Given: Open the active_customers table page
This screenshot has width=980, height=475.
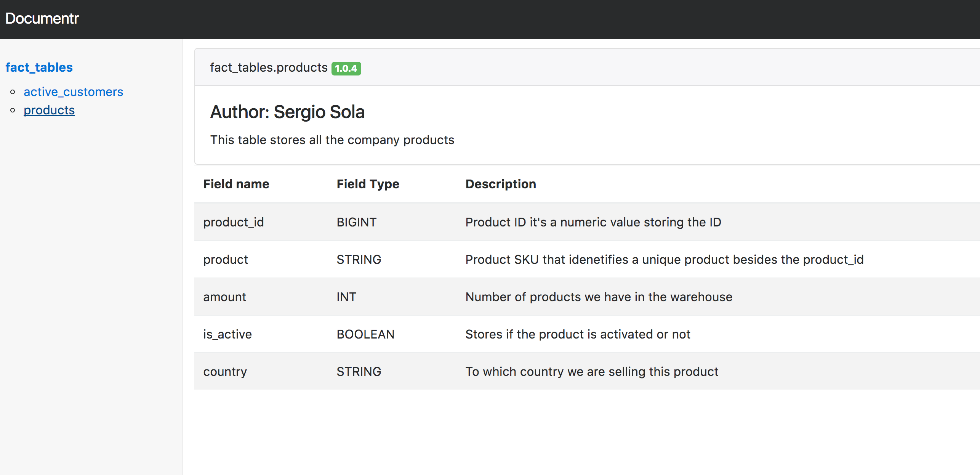Looking at the screenshot, I should 73,92.
